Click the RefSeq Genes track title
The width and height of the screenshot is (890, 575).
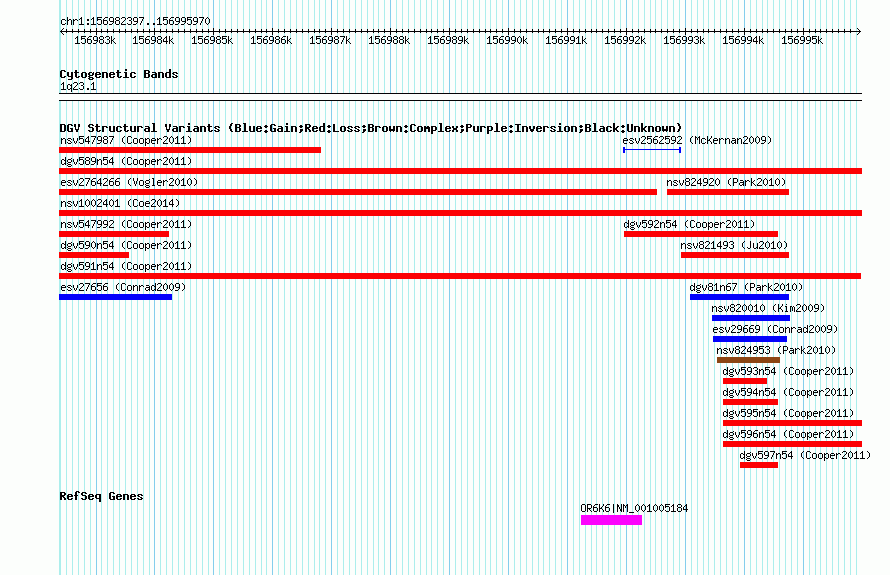click(101, 496)
